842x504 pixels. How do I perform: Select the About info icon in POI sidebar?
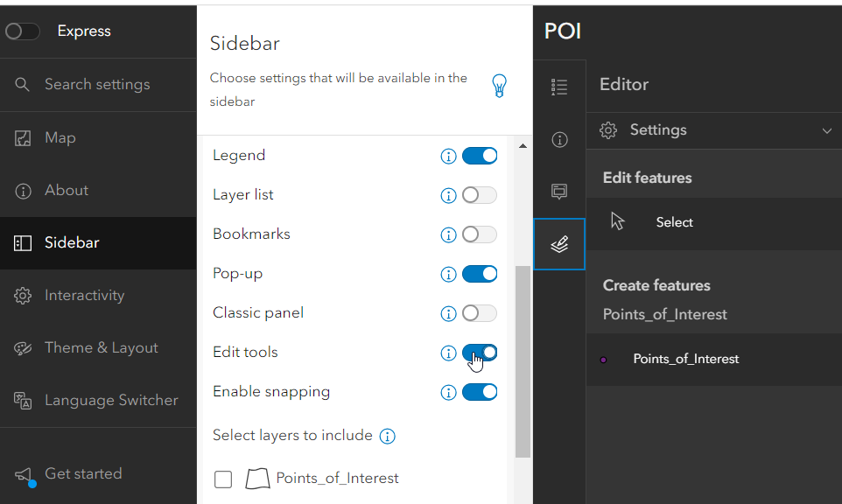pyautogui.click(x=559, y=139)
